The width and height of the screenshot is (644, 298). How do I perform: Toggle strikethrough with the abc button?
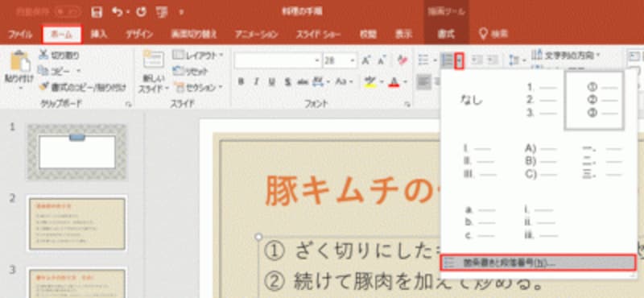303,82
